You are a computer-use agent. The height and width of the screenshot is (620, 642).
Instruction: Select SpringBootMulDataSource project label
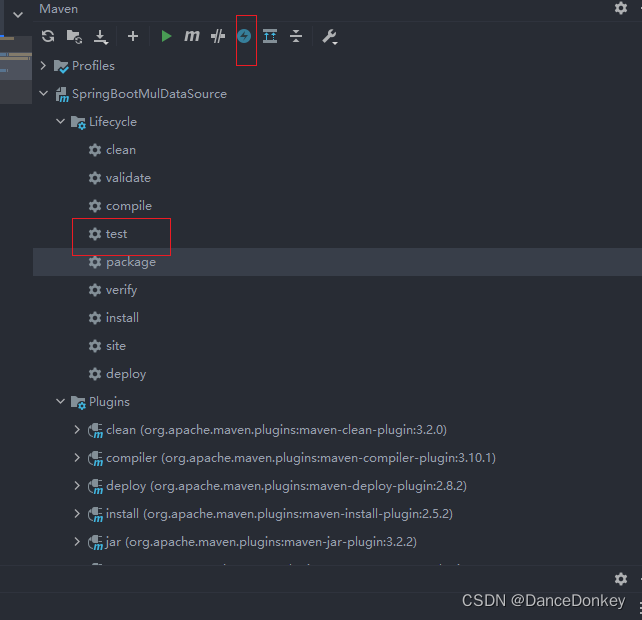coord(149,94)
